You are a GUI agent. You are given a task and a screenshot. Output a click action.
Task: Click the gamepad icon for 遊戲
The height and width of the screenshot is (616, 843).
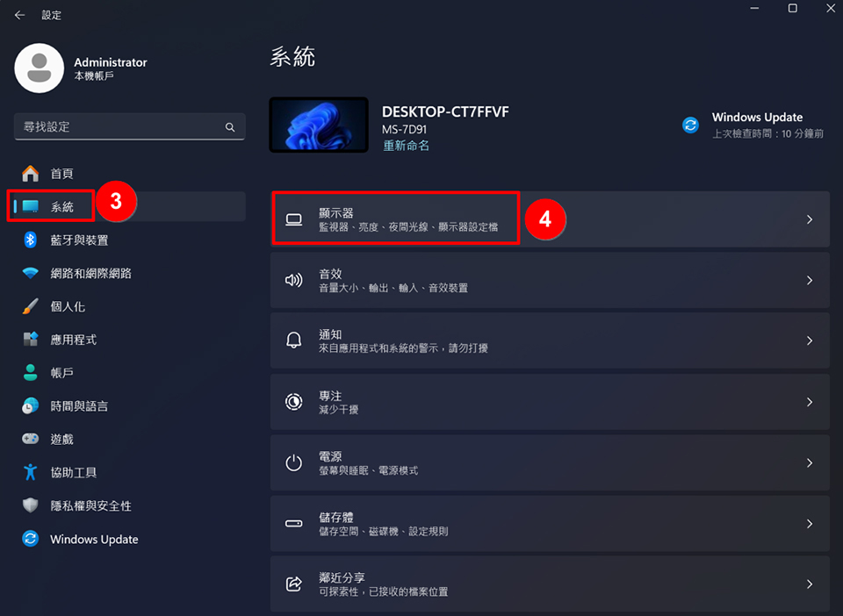(30, 439)
